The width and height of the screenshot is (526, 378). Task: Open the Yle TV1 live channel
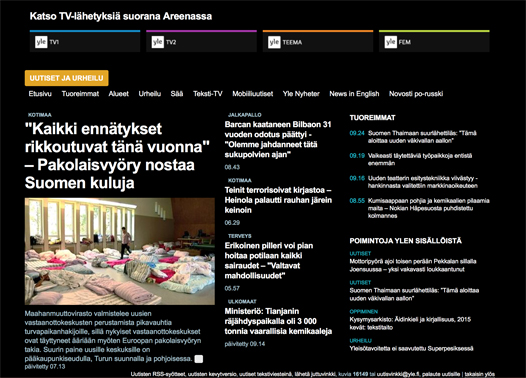point(85,41)
